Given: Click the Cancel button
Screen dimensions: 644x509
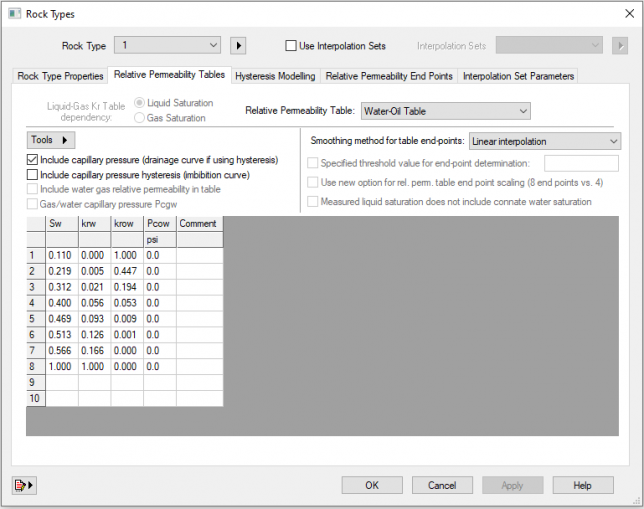Looking at the screenshot, I should tap(442, 485).
